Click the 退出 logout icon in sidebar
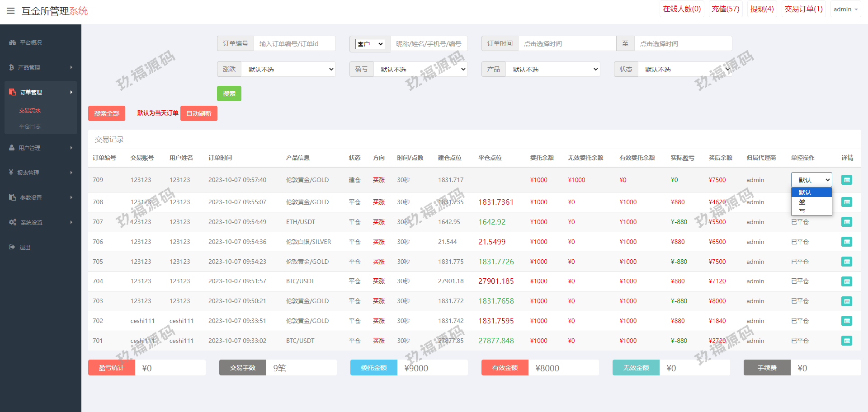The width and height of the screenshot is (868, 412). pyautogui.click(x=12, y=247)
